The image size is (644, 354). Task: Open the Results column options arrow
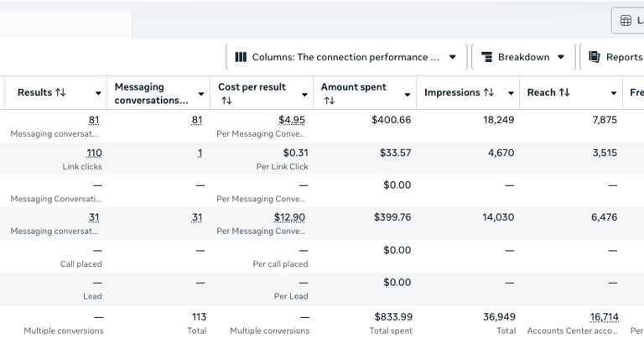(98, 93)
